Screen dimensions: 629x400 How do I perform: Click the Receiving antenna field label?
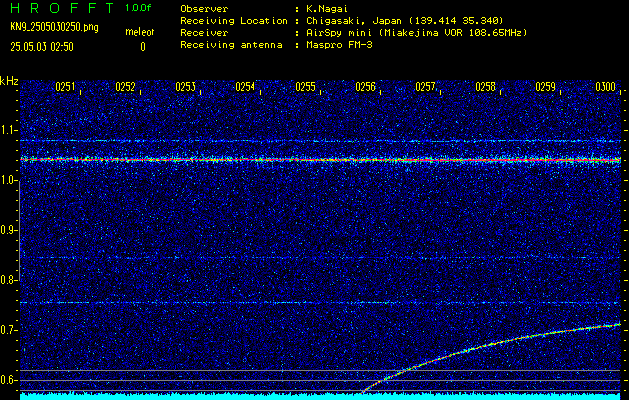231,45
